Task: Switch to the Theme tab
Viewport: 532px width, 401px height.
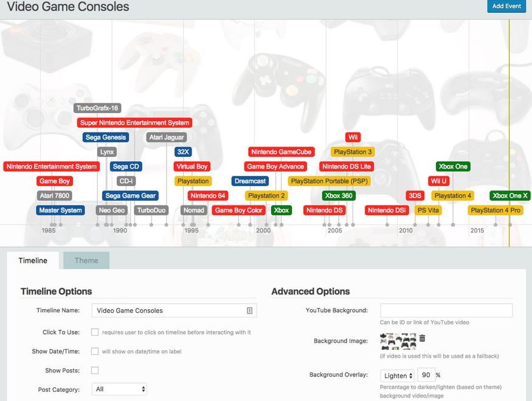Action: pyautogui.click(x=86, y=260)
